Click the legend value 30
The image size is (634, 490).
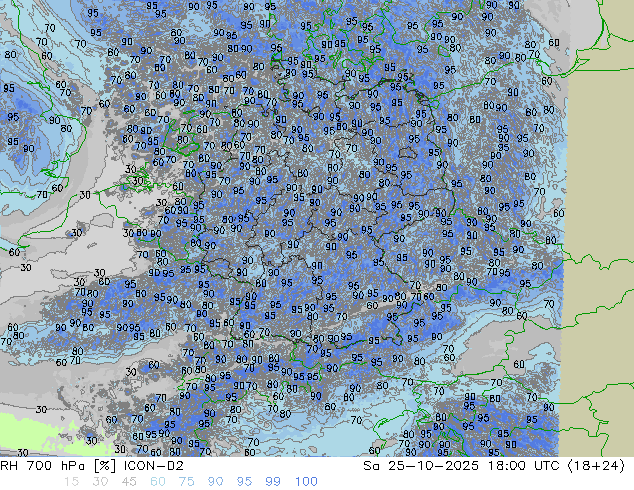coord(99,481)
